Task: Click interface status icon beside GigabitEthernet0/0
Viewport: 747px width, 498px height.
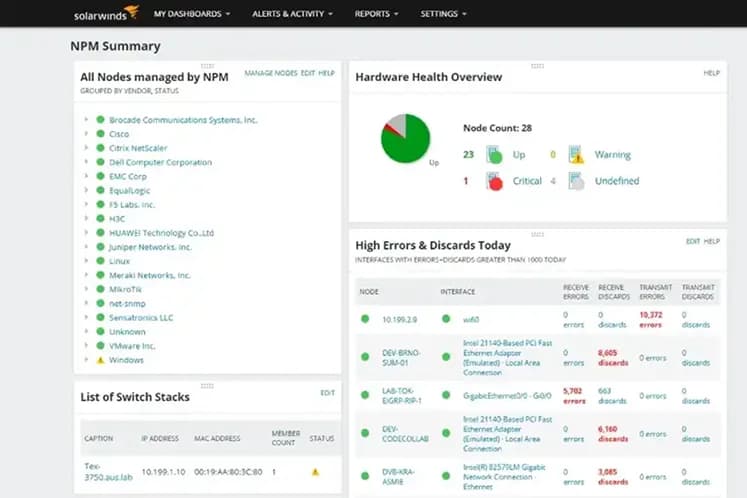Action: (446, 395)
